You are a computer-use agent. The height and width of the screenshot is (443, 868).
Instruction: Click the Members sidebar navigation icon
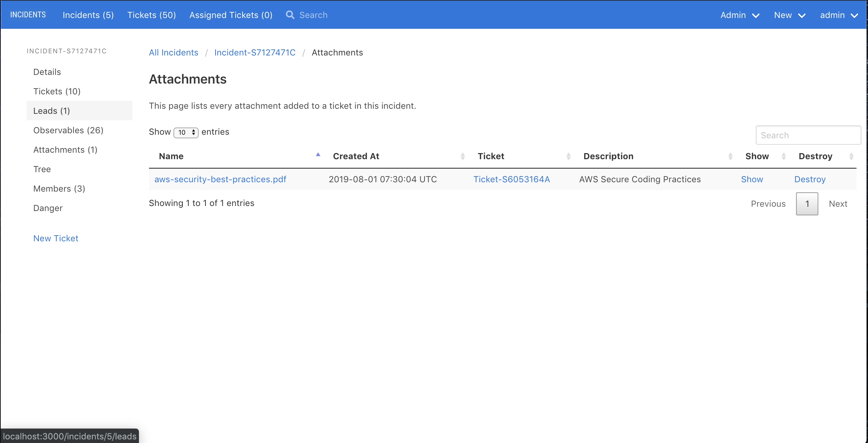[59, 189]
